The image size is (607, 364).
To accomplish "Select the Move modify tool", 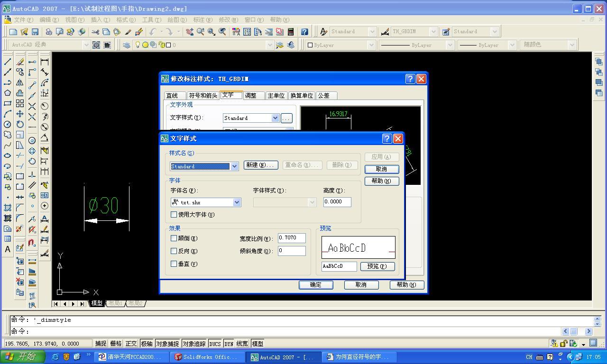I will [x=20, y=114].
